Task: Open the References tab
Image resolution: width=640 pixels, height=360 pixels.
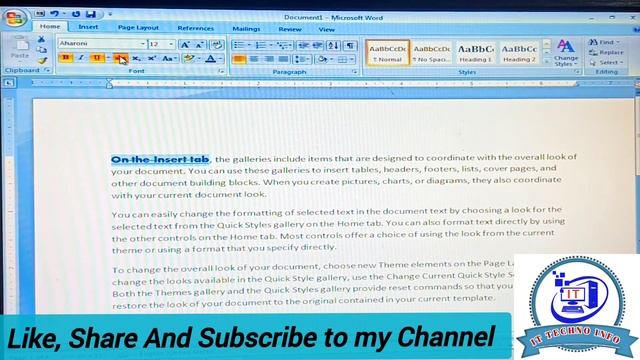Action: coord(196,29)
